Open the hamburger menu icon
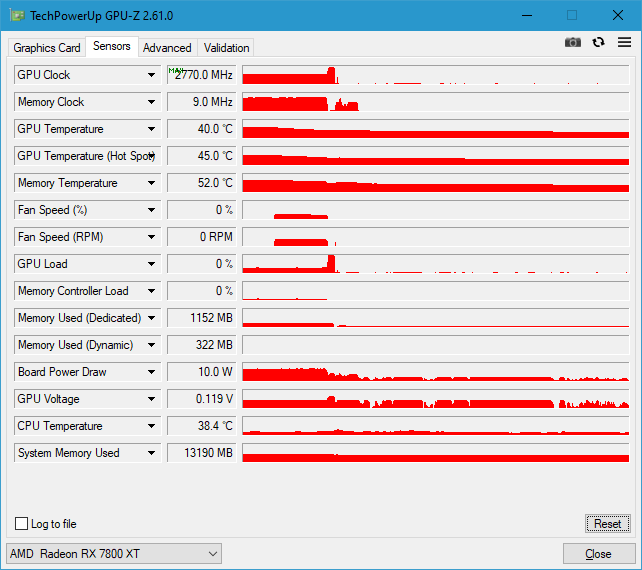642x570 pixels. (x=624, y=42)
